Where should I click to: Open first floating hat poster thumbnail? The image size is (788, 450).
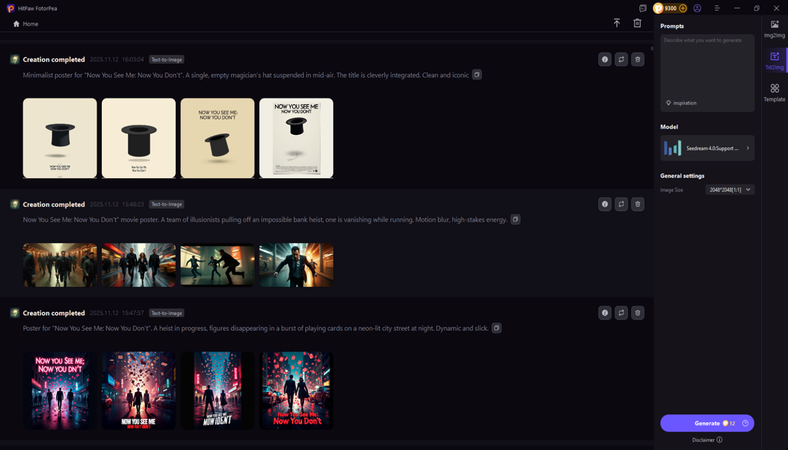pos(60,138)
